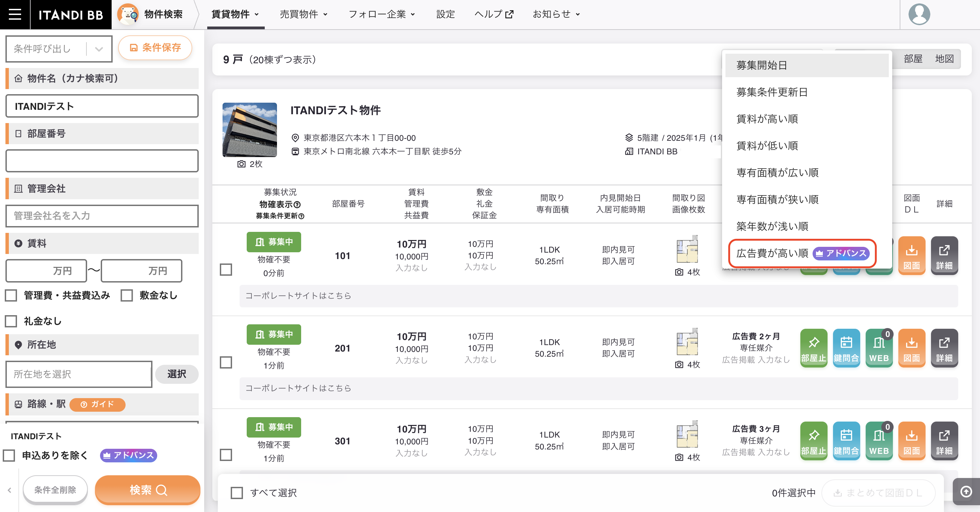This screenshot has height=512, width=980.
Task: Select the room 301 row checkbox
Action: pyautogui.click(x=226, y=455)
